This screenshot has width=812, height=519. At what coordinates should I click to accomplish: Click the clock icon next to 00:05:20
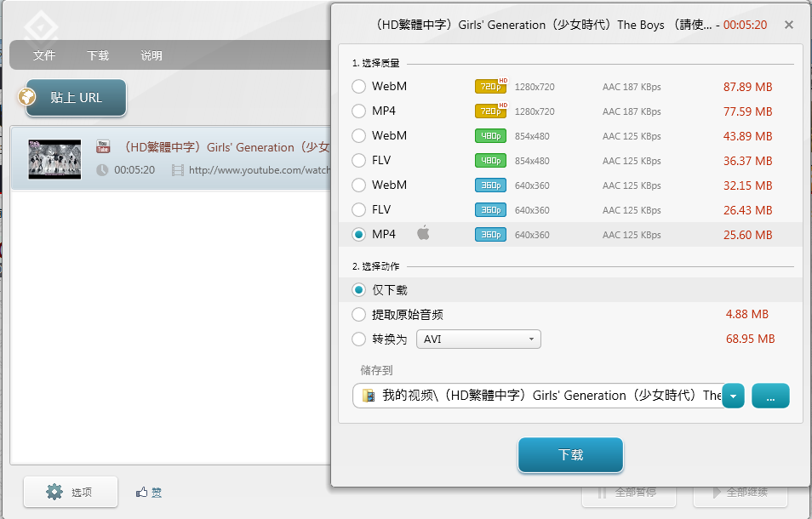point(102,169)
